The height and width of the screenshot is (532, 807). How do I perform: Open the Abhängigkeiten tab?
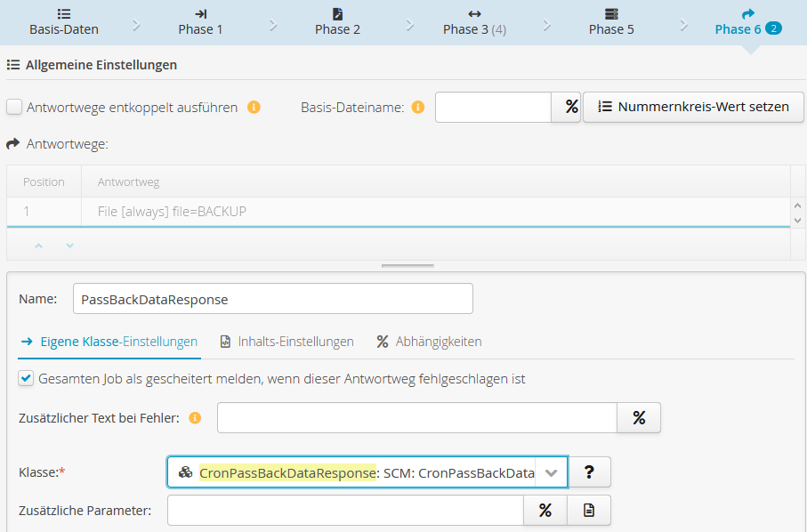(x=429, y=342)
